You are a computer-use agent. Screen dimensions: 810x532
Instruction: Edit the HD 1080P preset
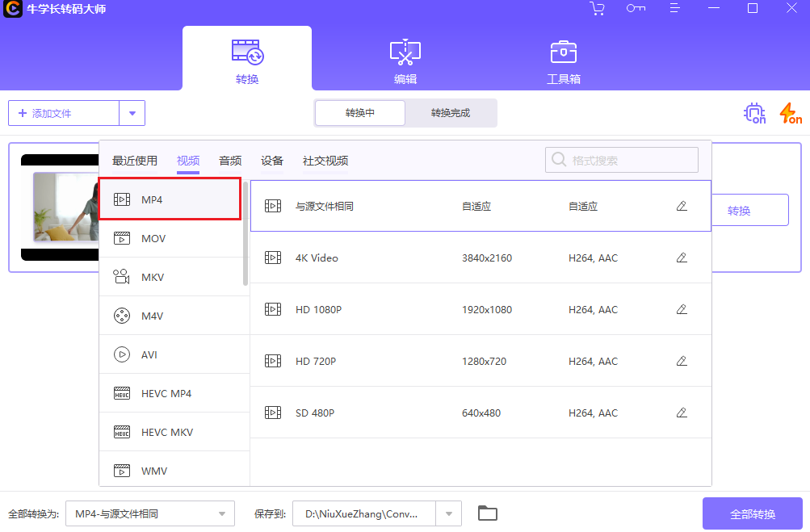(682, 309)
